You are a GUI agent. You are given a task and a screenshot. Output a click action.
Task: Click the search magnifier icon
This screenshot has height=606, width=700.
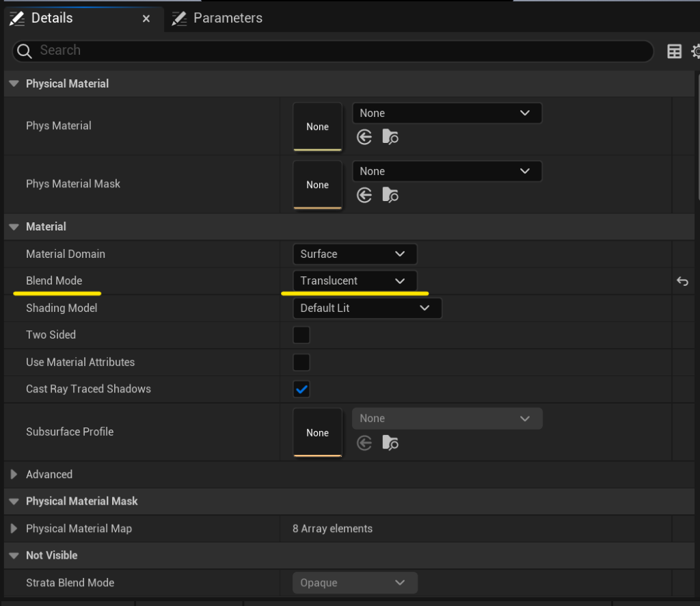pyautogui.click(x=25, y=51)
